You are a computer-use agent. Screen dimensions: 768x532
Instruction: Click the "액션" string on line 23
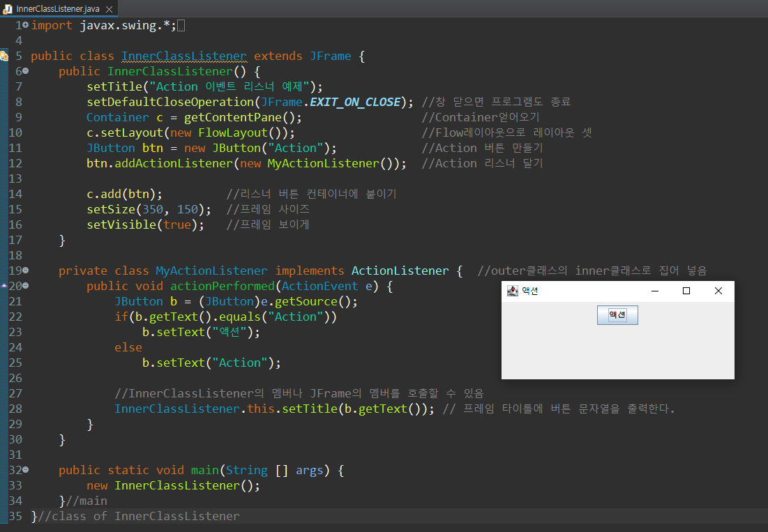point(229,333)
